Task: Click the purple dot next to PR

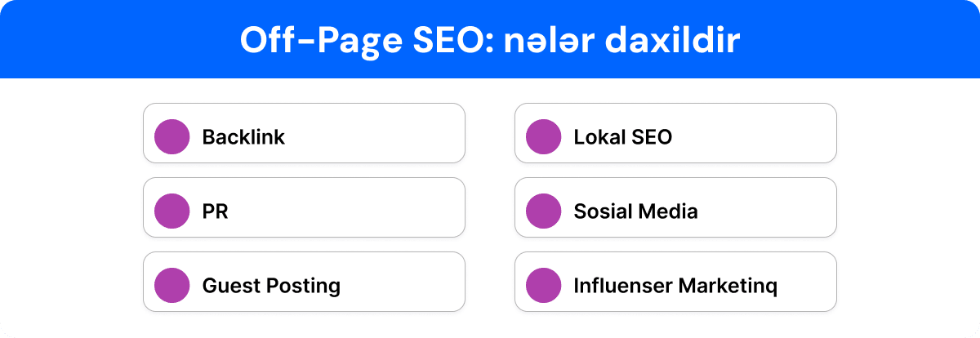Action: click(x=171, y=211)
